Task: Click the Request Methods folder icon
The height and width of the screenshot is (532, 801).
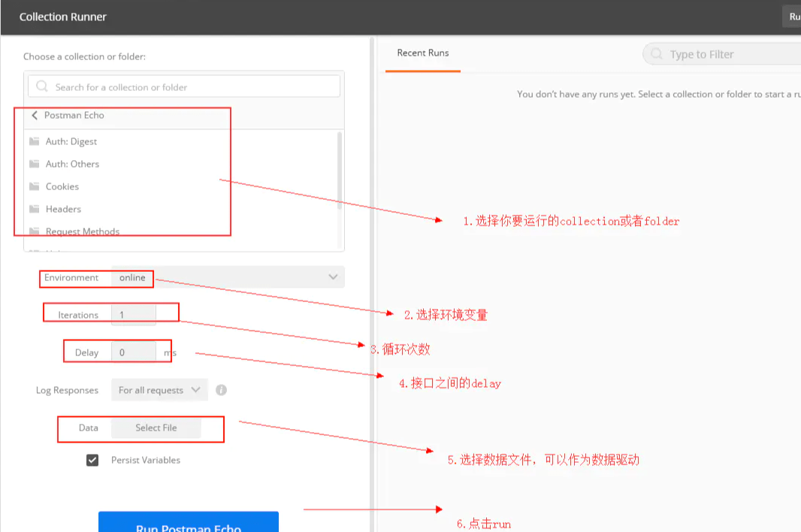Action: [34, 231]
